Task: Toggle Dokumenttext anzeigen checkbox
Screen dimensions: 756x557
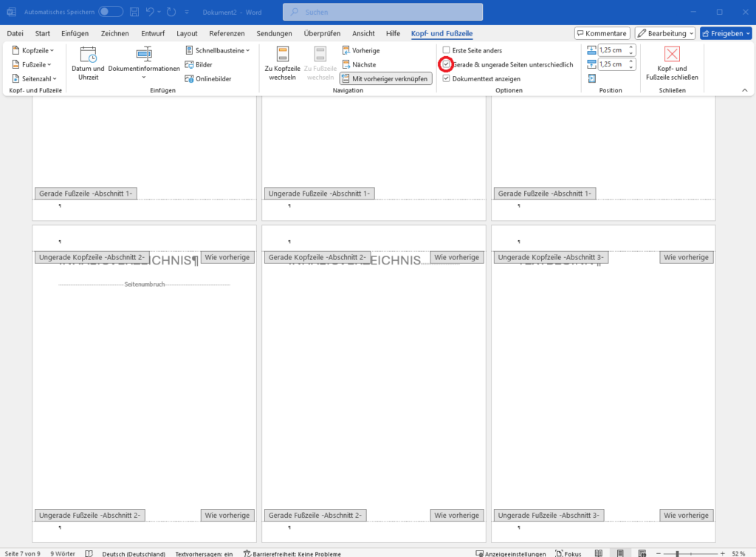Action: pyautogui.click(x=447, y=78)
